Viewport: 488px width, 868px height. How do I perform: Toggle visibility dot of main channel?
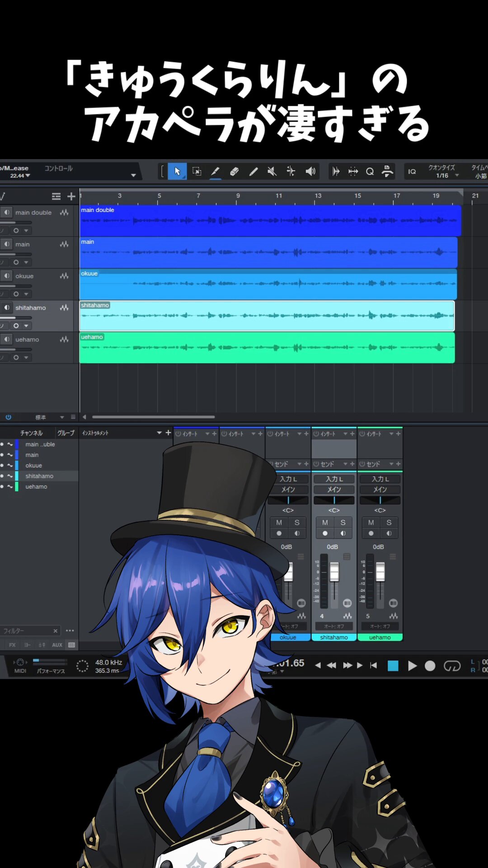click(x=2, y=455)
